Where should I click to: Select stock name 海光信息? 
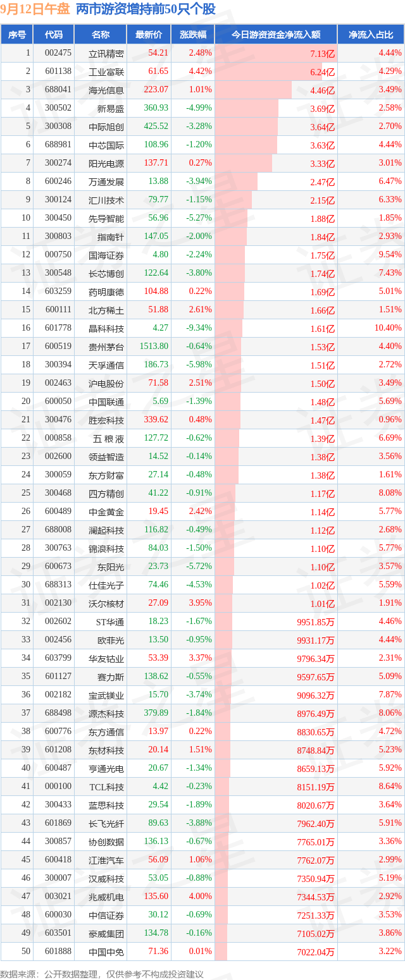pyautogui.click(x=106, y=90)
